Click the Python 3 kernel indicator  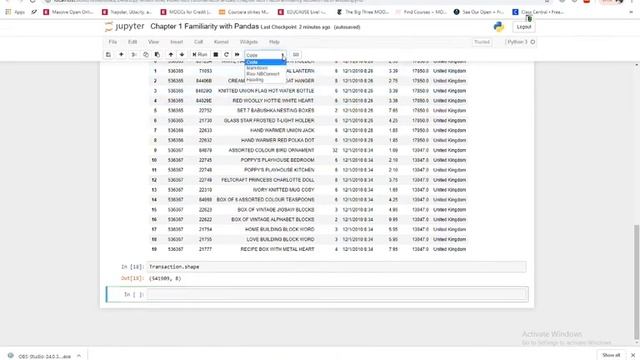[x=521, y=42]
